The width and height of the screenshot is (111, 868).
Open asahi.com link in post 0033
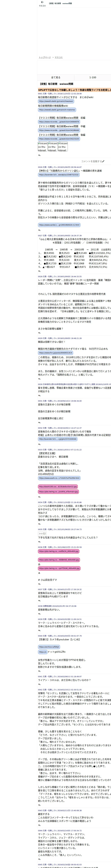tap(59, 478)
